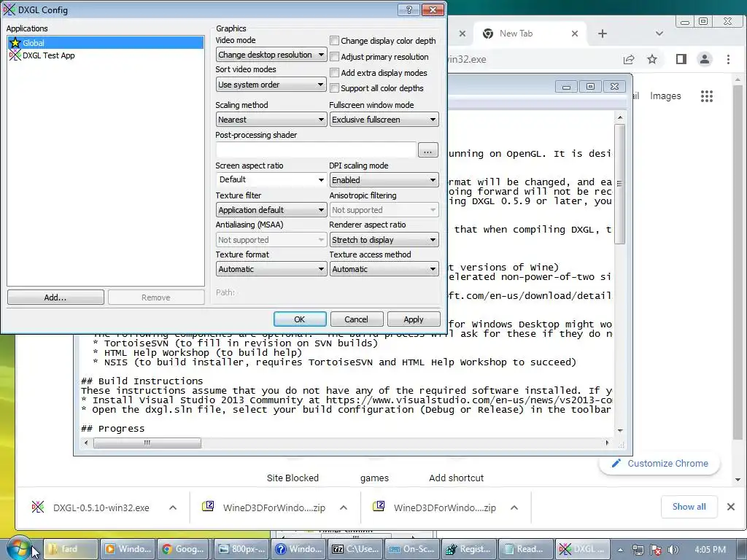Click Add... application button
The width and height of the screenshot is (747, 560).
55,297
